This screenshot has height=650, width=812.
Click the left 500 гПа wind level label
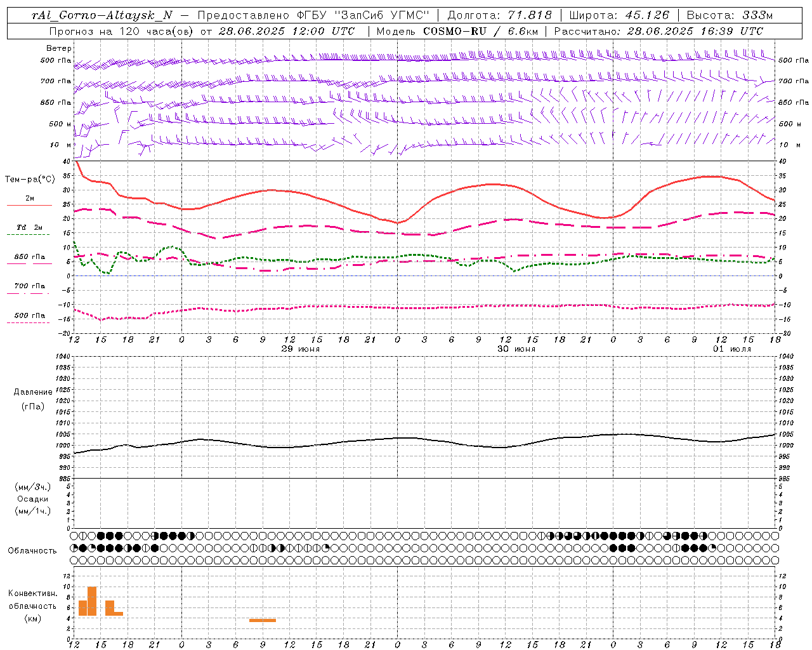pos(56,60)
